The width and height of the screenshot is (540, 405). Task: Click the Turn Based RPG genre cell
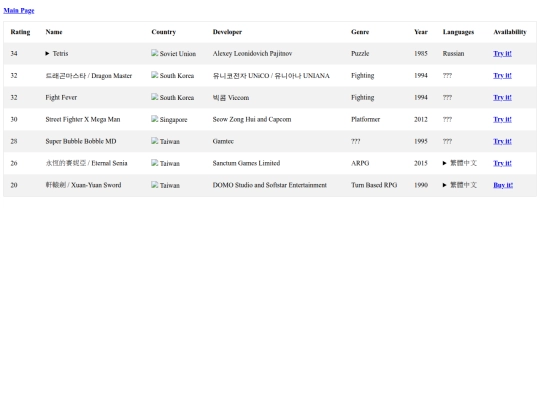[x=374, y=185]
